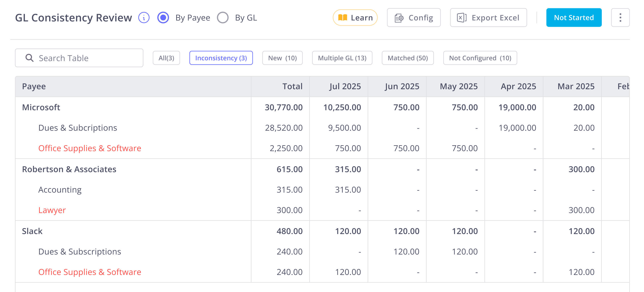
Task: Click the book icon on Learn button
Action: 342,17
